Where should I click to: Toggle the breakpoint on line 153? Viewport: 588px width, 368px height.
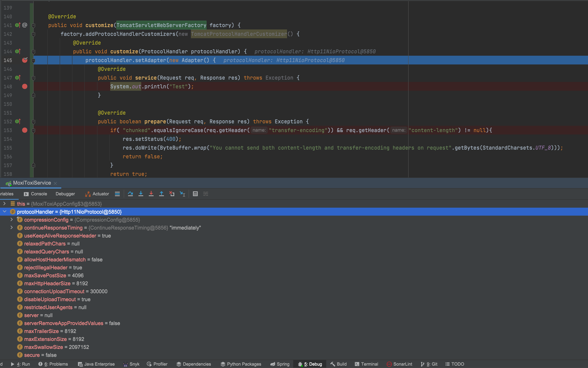[x=25, y=130]
